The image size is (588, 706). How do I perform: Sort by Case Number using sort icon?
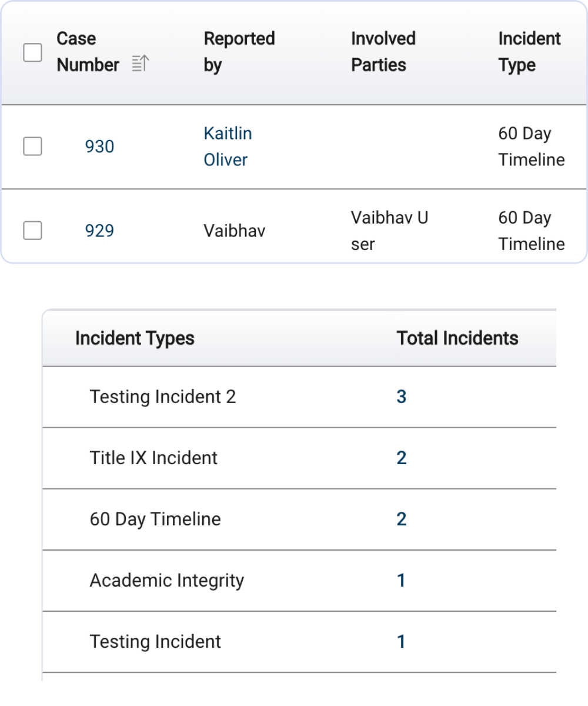[x=140, y=65]
